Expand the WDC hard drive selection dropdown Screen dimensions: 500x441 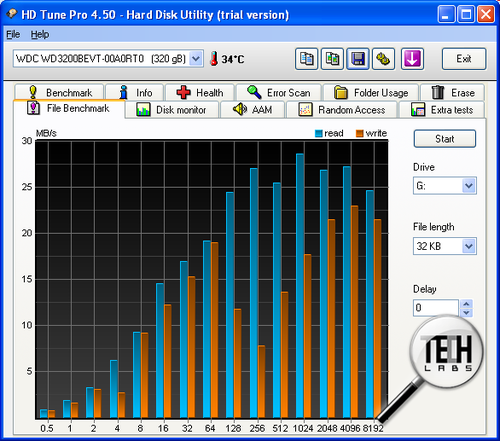pos(196,59)
